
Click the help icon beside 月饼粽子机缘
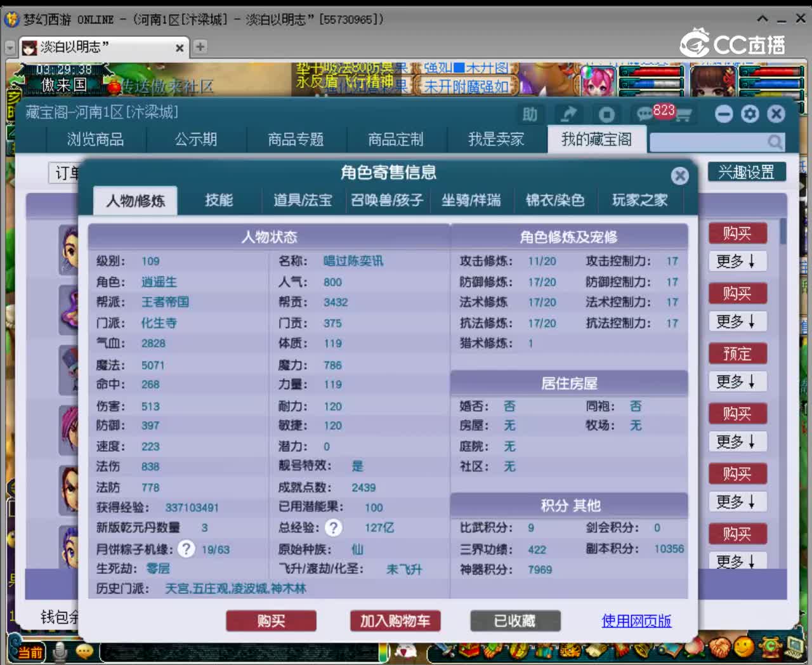(x=186, y=549)
